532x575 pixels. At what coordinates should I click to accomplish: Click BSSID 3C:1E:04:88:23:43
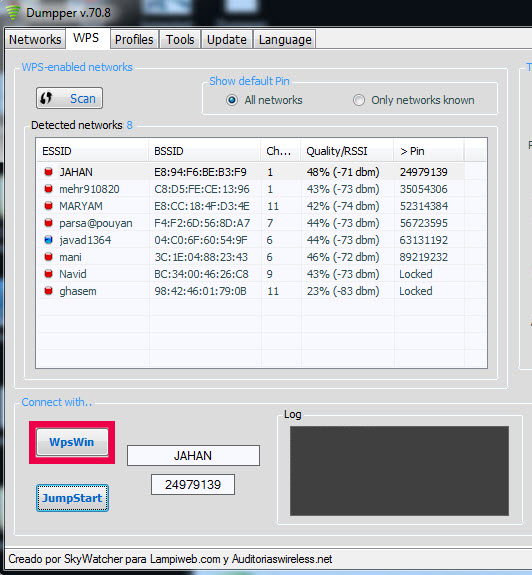click(201, 257)
